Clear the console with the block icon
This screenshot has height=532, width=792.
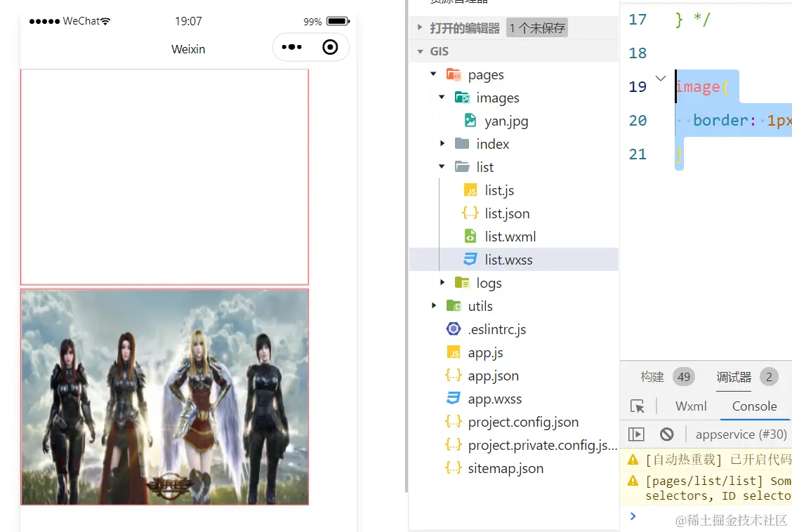[x=667, y=434]
